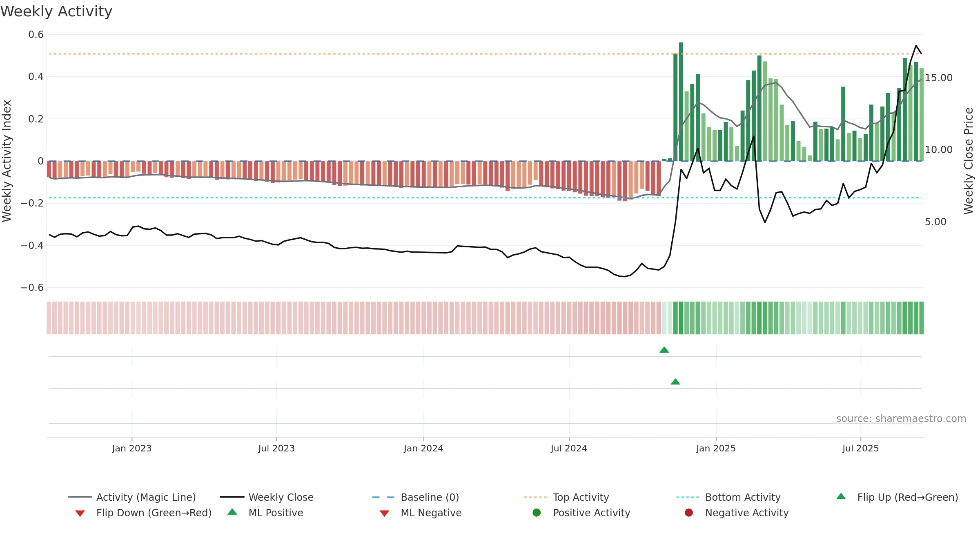Toggle ML Negative legend entry
Image resolution: width=980 pixels, height=551 pixels.
pyautogui.click(x=421, y=513)
